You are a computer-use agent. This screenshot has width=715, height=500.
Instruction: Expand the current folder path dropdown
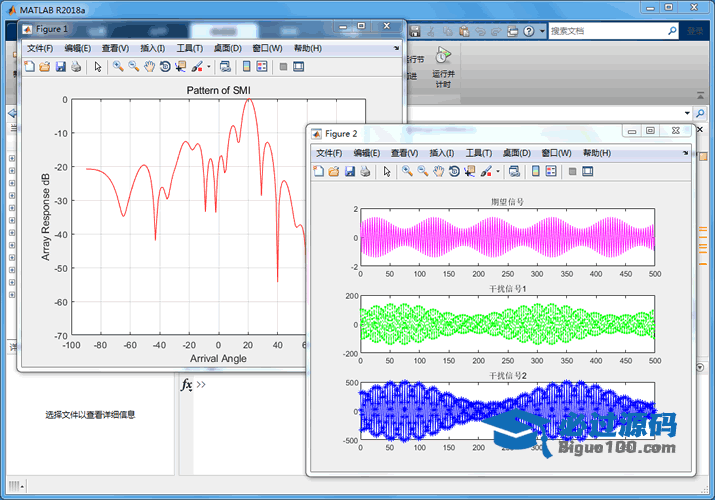[x=687, y=114]
